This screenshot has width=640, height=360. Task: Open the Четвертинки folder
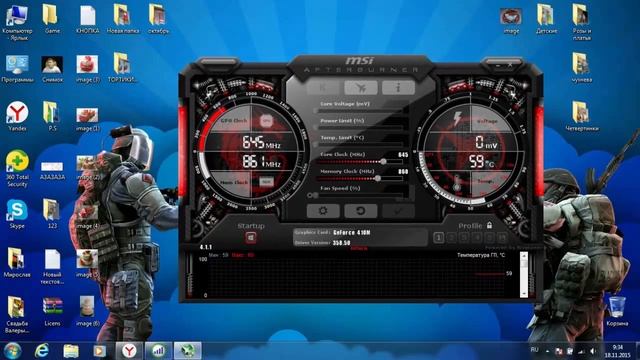[x=581, y=116]
